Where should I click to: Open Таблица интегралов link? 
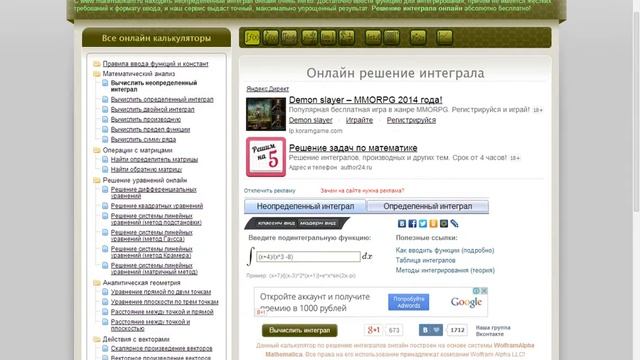click(x=425, y=260)
